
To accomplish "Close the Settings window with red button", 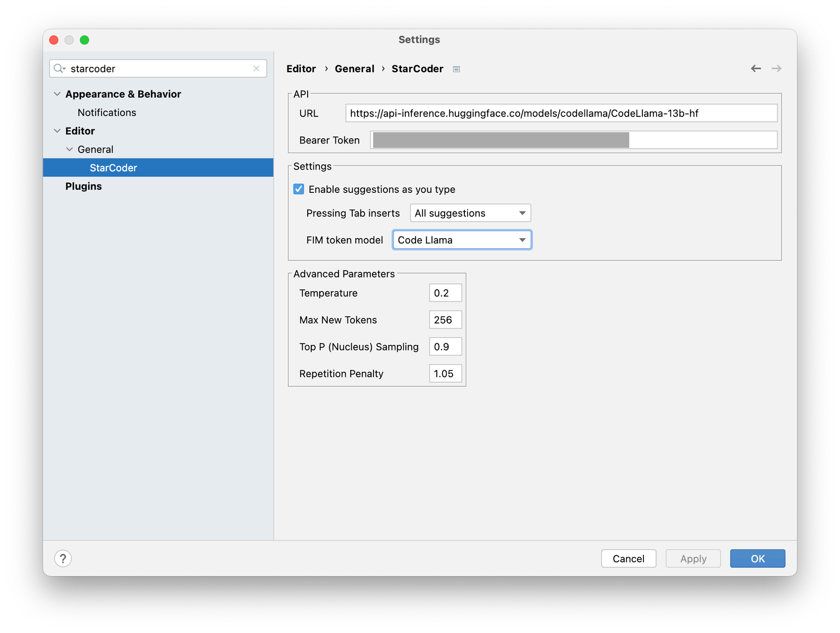I will 54,40.
